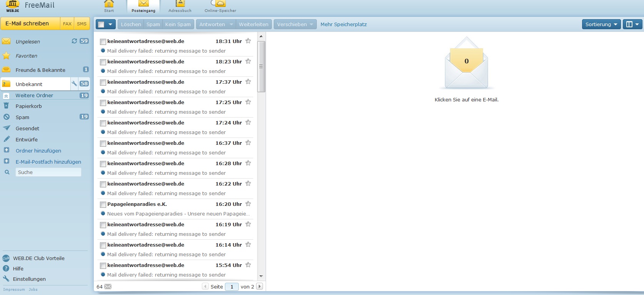This screenshot has height=295, width=644.
Task: Click the Adressbuch icon in top navigation
Action: click(180, 3)
